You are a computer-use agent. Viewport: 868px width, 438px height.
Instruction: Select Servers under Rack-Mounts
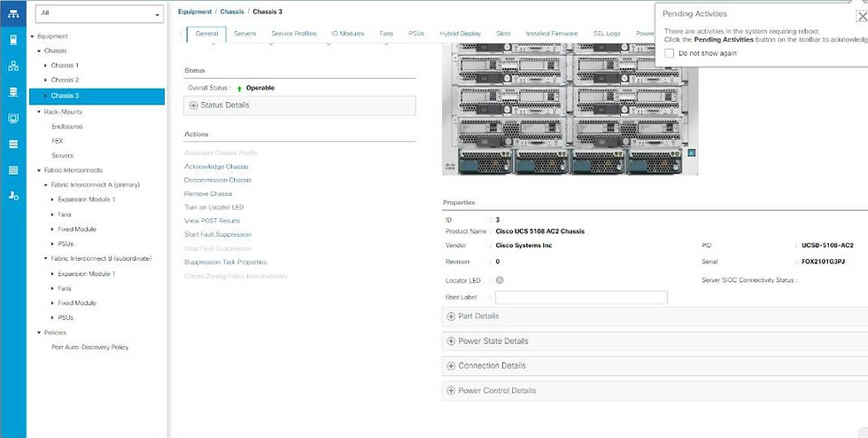[63, 156]
